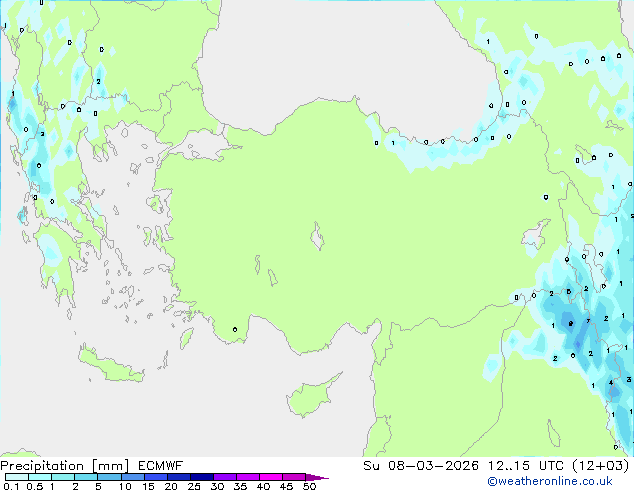Click the '50' legend scale label

(x=309, y=486)
